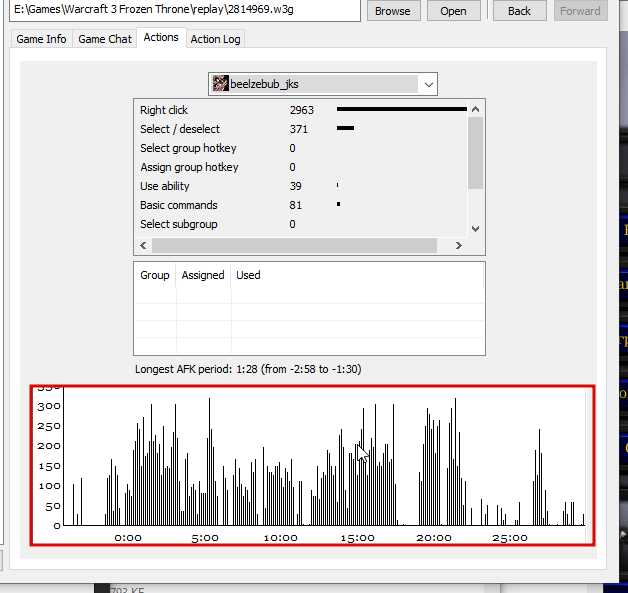Click the Open button
This screenshot has height=593, width=628.
pos(453,11)
